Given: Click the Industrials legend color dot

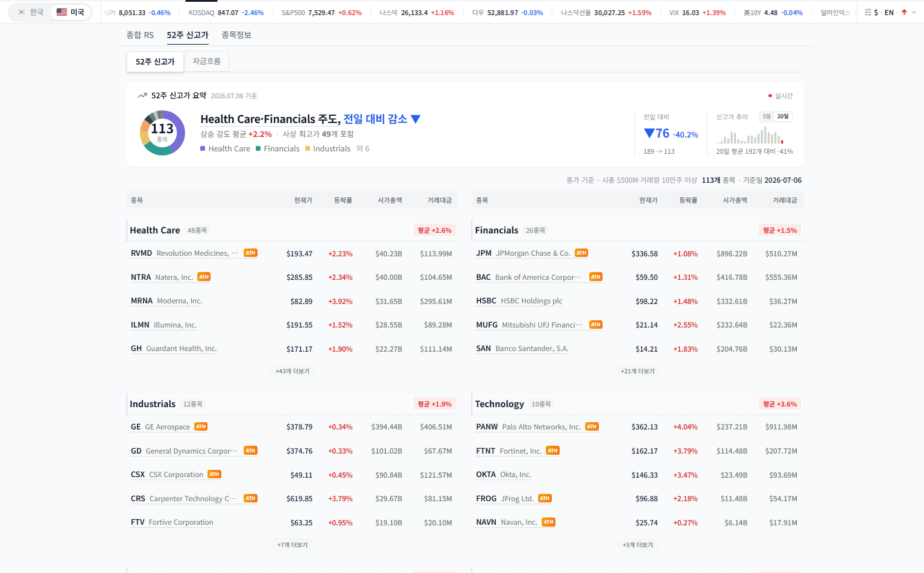Looking at the screenshot, I should 308,148.
